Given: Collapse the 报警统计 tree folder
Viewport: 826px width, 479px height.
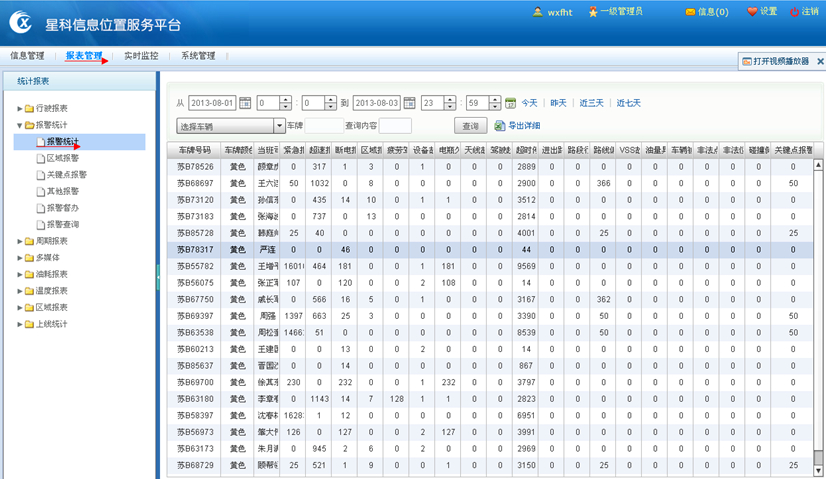Looking at the screenshot, I should tap(19, 125).
